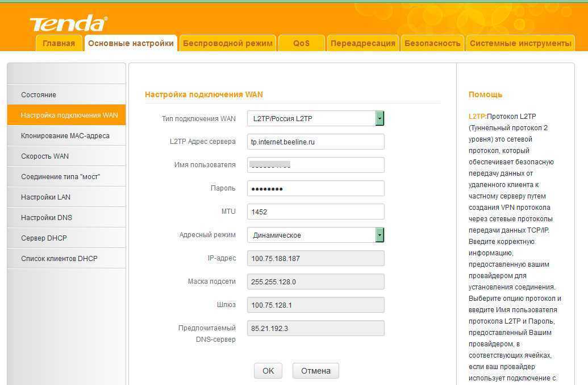Show Список клиентов DHCP
Screen dimensions: 588x385
[x=66, y=258]
